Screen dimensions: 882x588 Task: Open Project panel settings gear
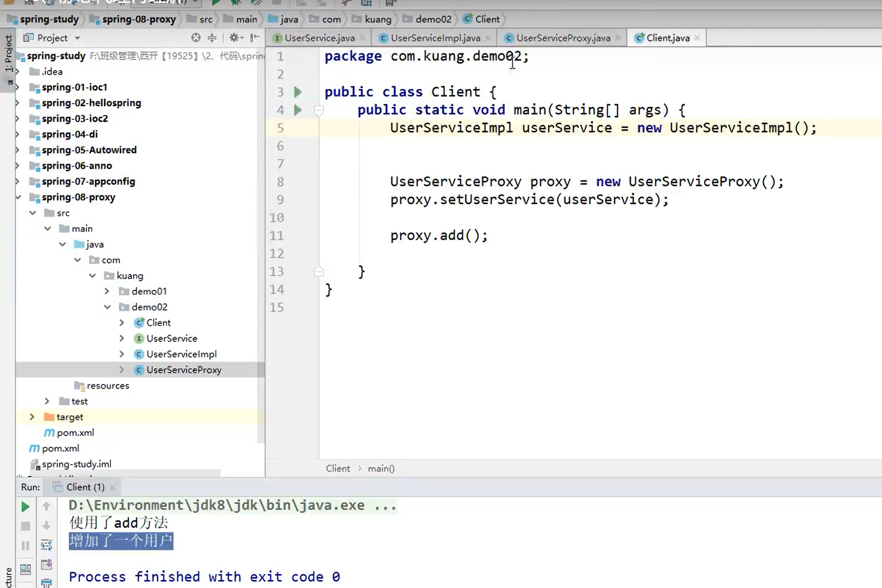click(235, 38)
